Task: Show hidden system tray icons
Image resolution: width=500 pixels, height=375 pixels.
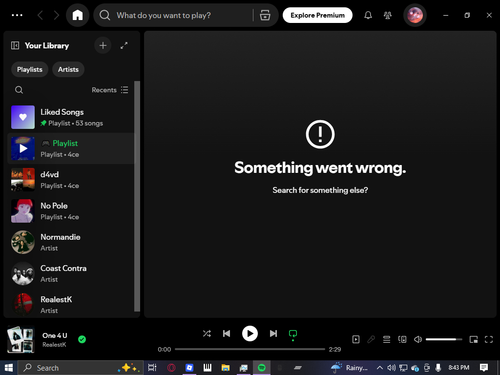Action: [379, 368]
